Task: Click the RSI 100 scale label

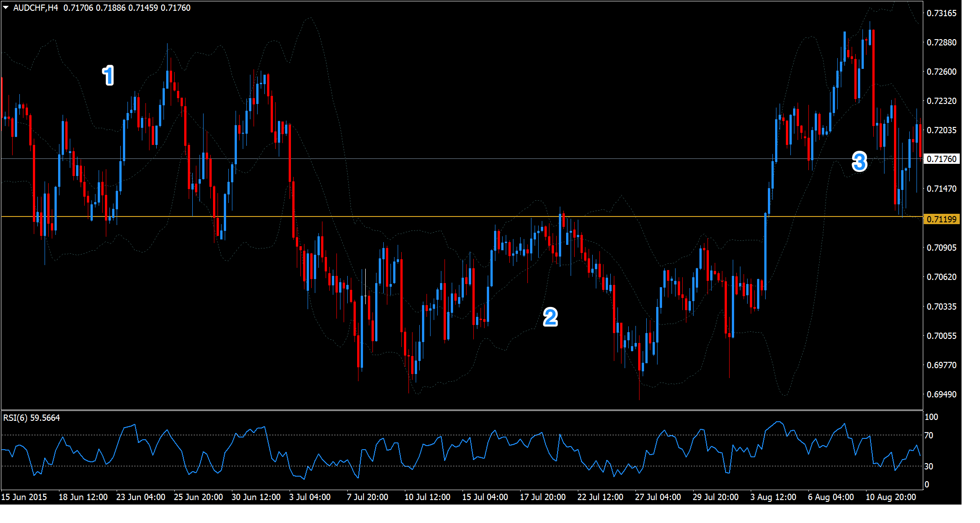Action: pos(931,417)
